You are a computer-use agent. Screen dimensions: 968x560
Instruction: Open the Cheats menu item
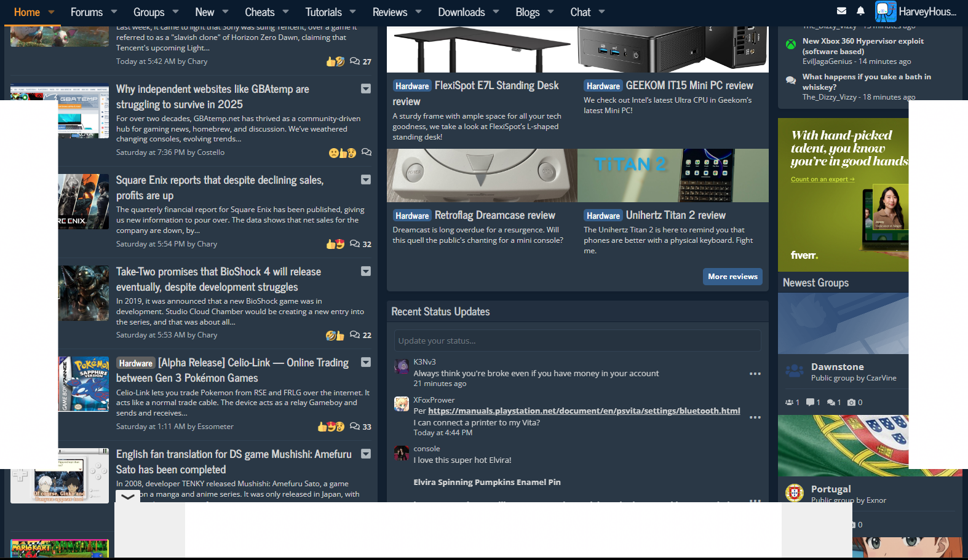[x=260, y=12]
